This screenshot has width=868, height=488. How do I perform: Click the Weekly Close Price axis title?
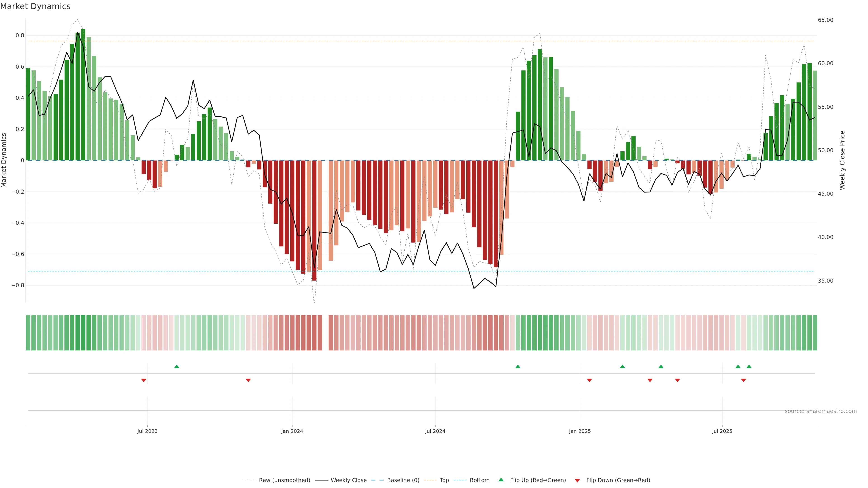coord(842,160)
